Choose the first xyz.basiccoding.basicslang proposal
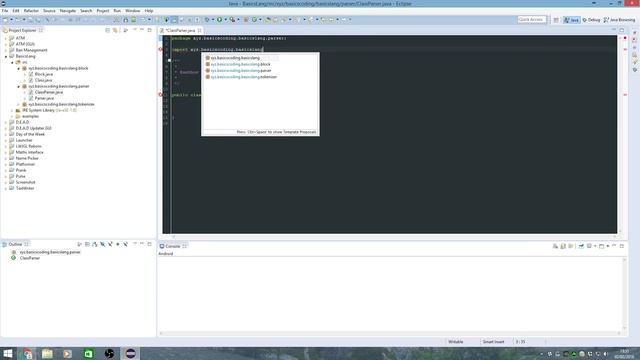 235,58
